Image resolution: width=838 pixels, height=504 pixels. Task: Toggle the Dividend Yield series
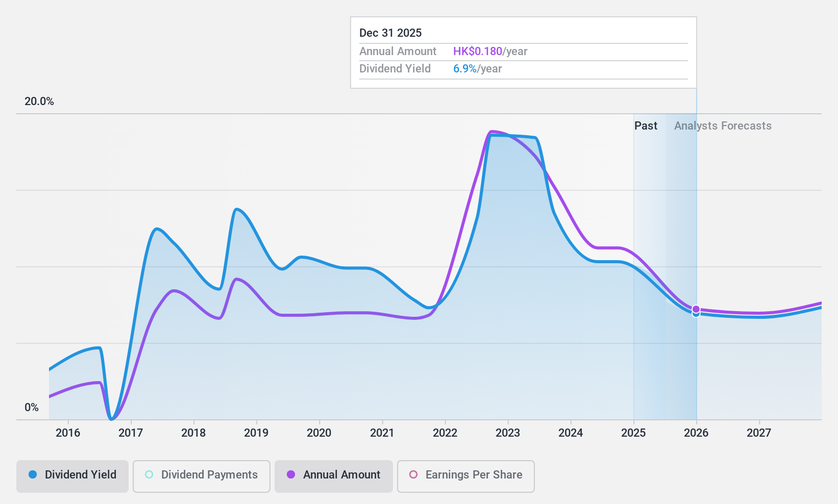click(72, 476)
